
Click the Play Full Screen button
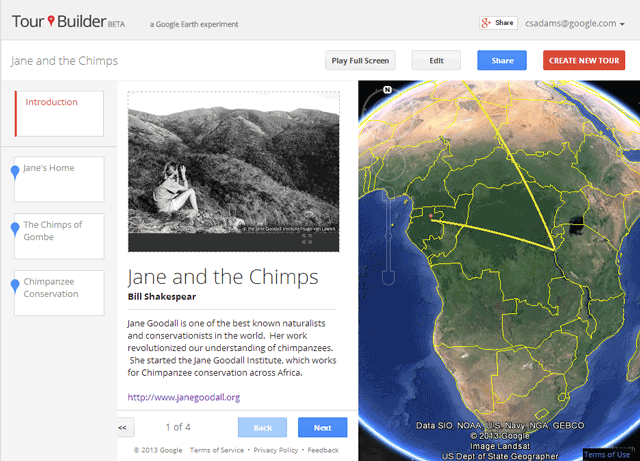360,60
